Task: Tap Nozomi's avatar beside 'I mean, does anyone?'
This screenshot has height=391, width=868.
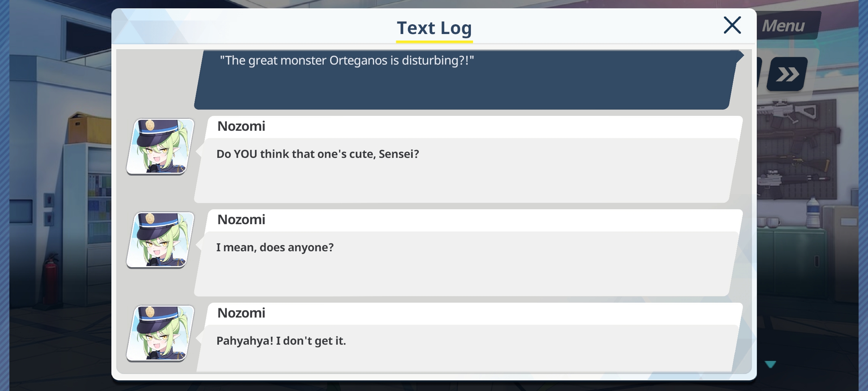Action: [x=161, y=240]
